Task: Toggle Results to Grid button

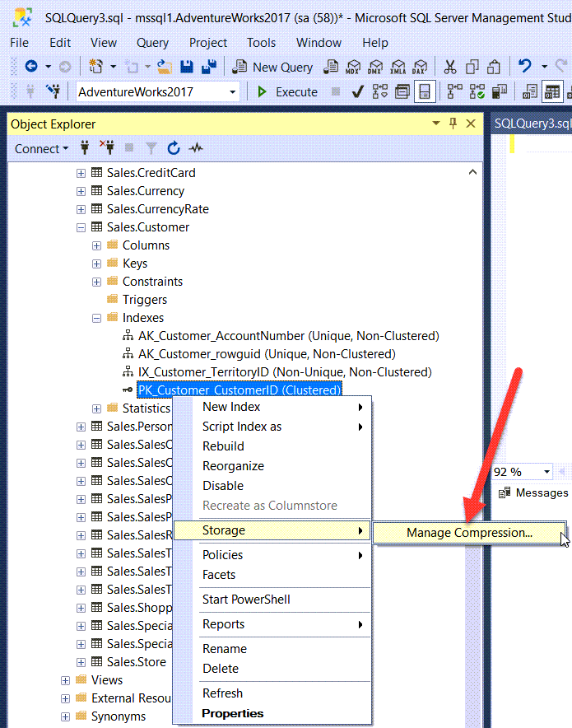Action: (552, 92)
